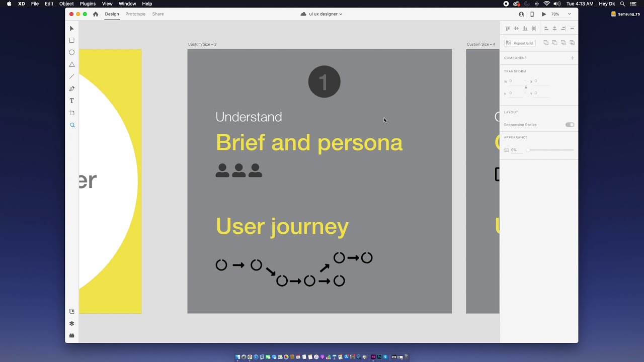Select the Pen tool
This screenshot has width=644, height=362.
72,88
